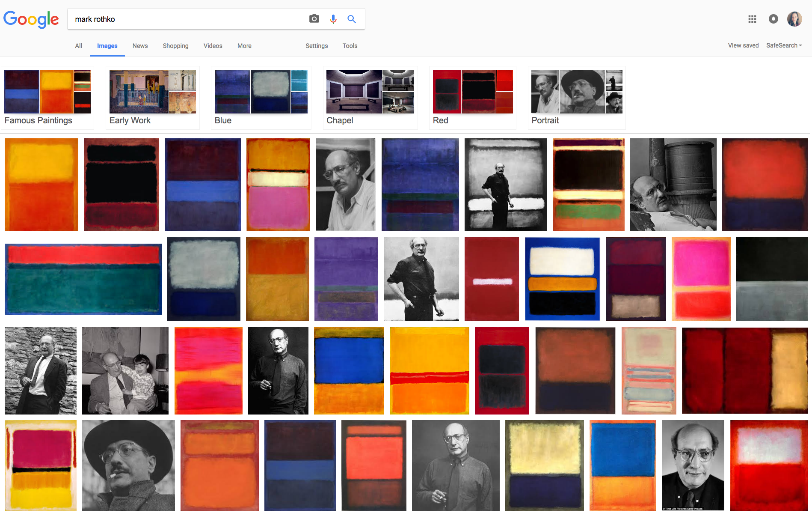Switch to the Videos tab
Image resolution: width=812 pixels, height=516 pixels.
213,46
